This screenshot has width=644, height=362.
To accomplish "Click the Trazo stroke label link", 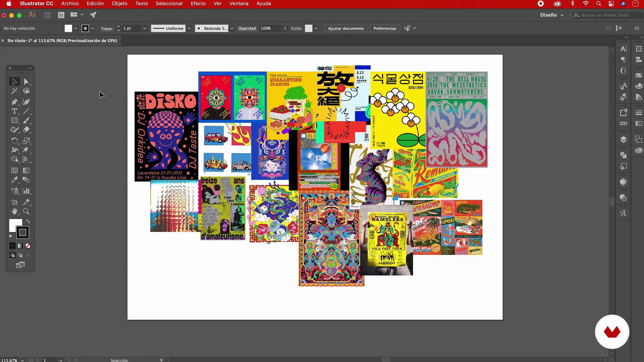I will click(107, 28).
